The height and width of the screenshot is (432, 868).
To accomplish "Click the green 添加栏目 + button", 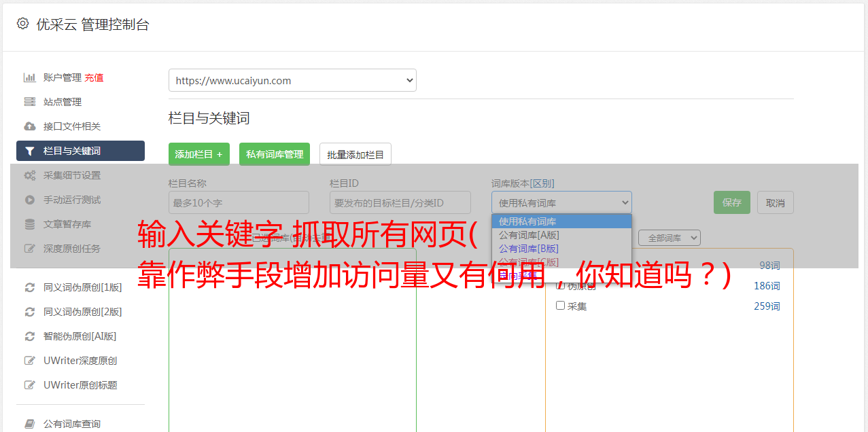I will coord(199,154).
